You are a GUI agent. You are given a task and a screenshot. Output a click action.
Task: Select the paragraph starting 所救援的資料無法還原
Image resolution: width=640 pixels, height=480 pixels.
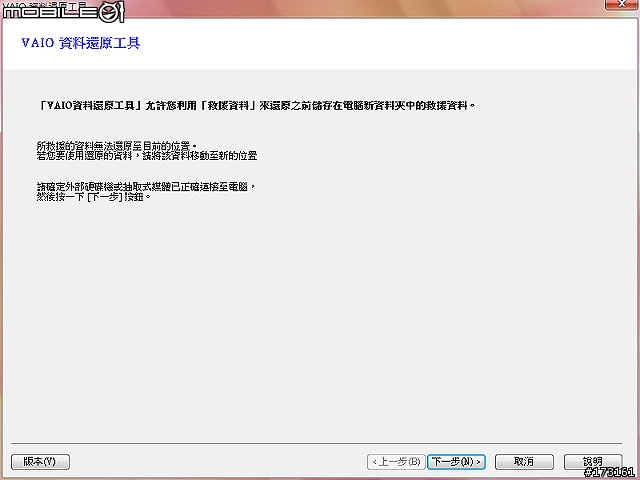tap(147, 151)
